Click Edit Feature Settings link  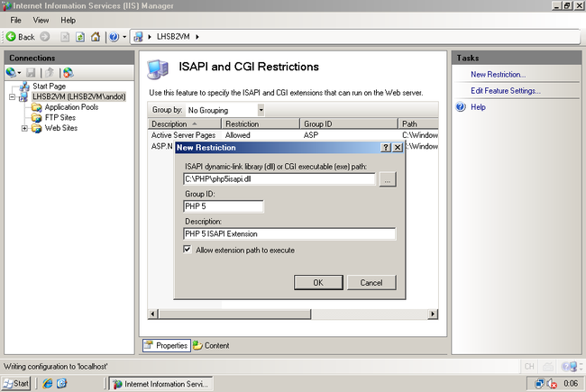click(506, 91)
